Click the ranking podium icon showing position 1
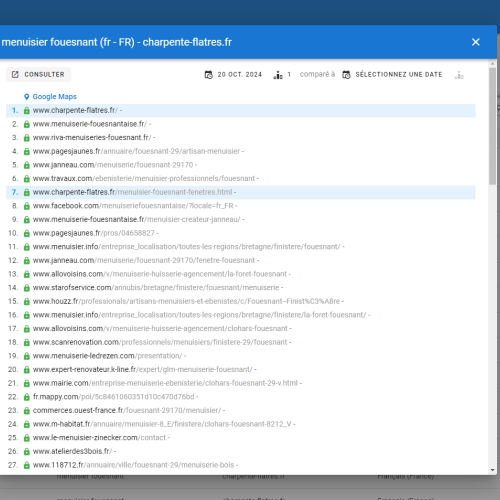 [278, 75]
